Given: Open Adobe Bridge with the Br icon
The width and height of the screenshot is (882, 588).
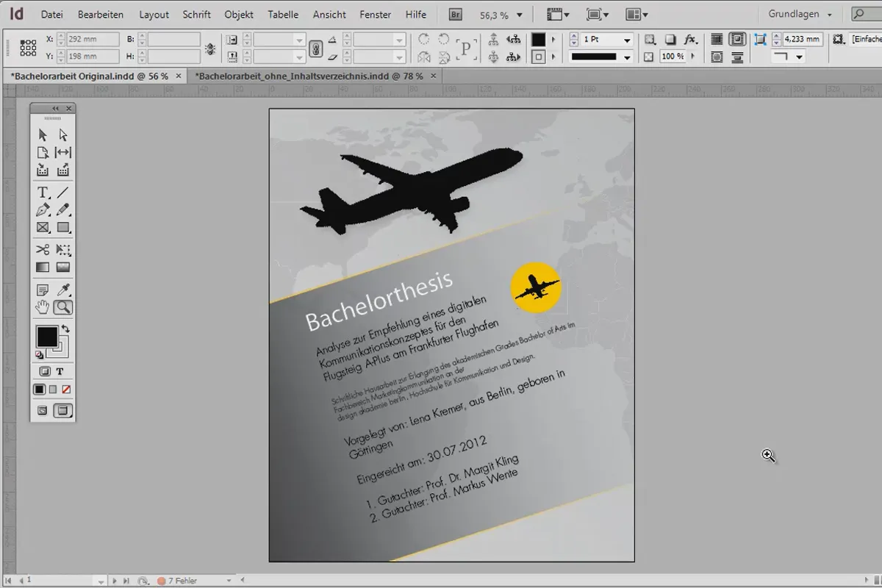Looking at the screenshot, I should (x=456, y=14).
